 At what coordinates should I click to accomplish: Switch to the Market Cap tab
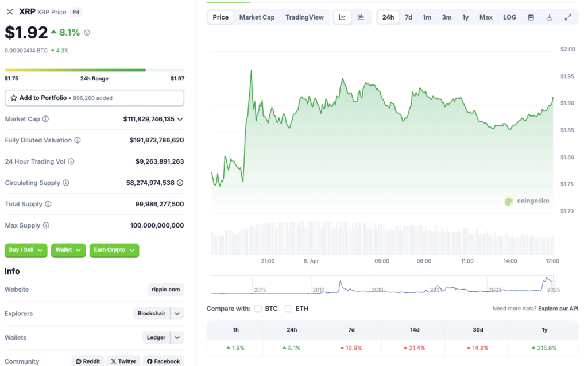257,17
